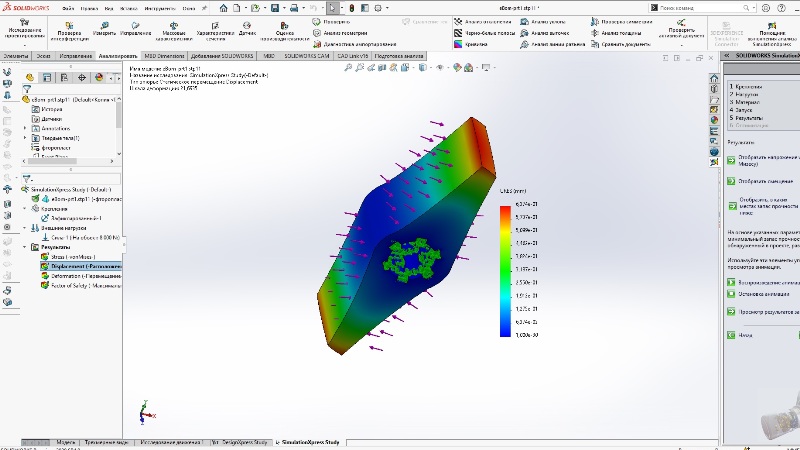Image resolution: width=800 pixels, height=450 pixels.
Task: Click the Sensor (Датчик) tool icon
Action: [246, 24]
